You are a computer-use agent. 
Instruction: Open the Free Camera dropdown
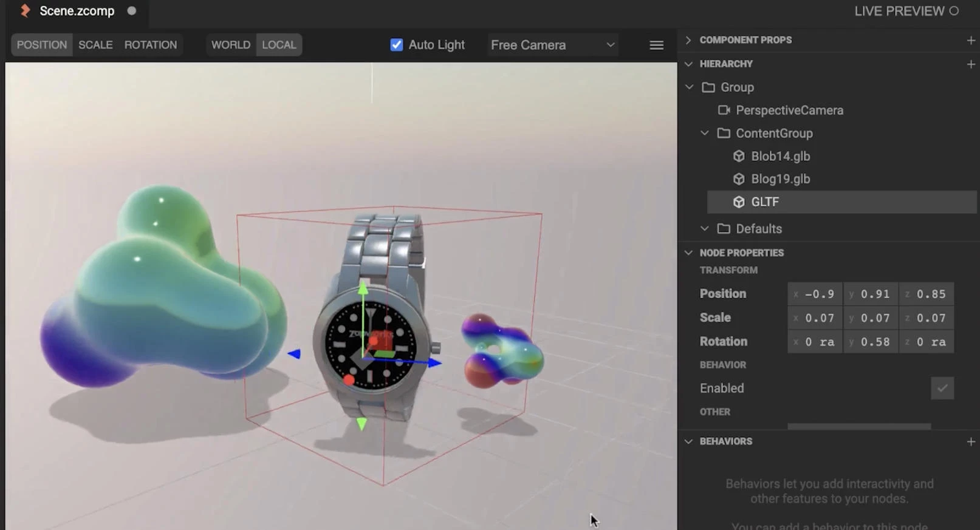[x=552, y=45]
